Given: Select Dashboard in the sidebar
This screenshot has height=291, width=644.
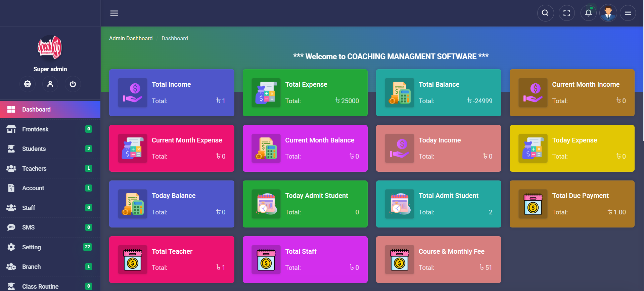Looking at the screenshot, I should 50,110.
